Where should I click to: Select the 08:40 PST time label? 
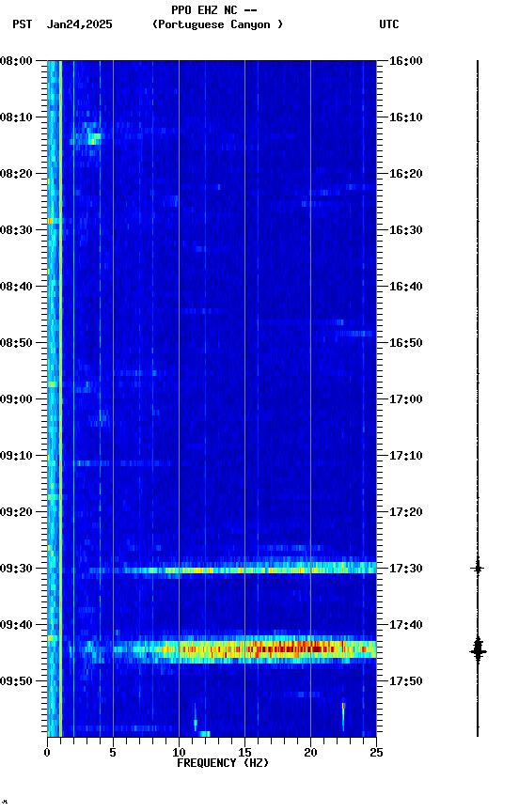point(16,287)
